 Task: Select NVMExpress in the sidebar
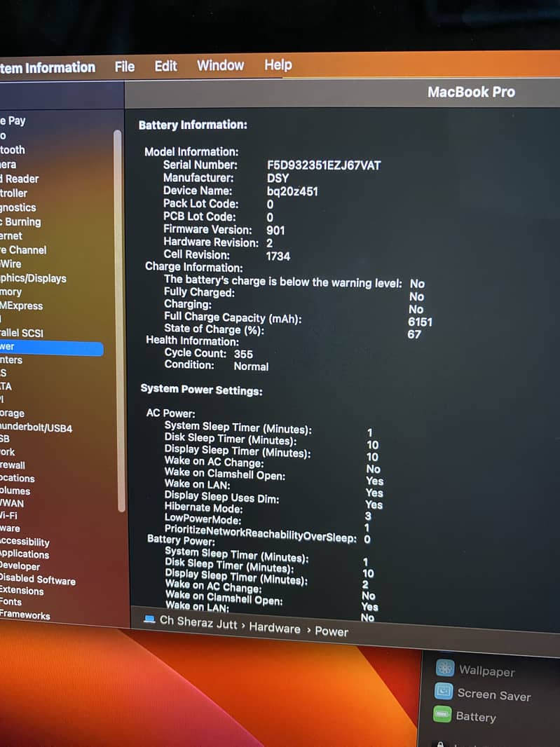pos(22,306)
